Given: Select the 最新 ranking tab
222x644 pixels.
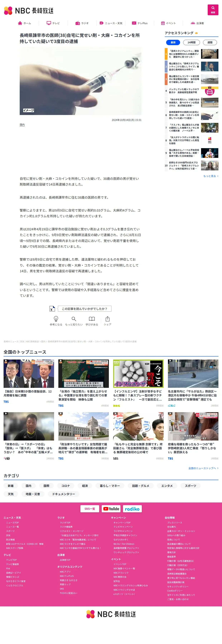Looking at the screenshot, I should [x=173, y=42].
